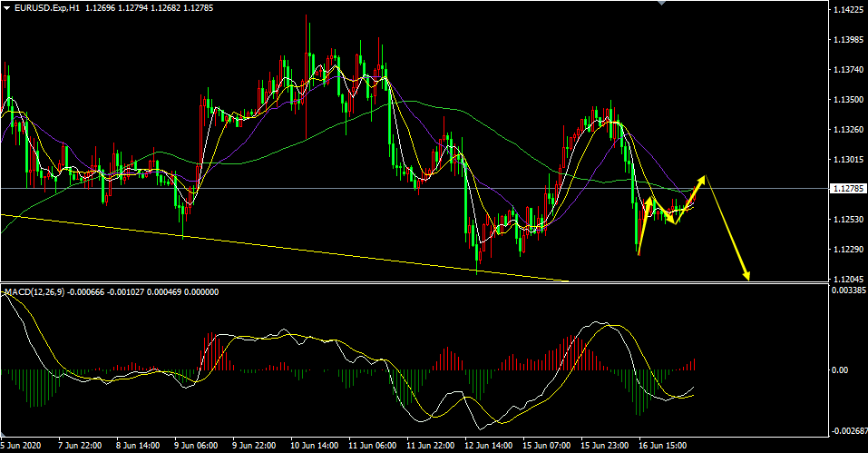The image size is (868, 453).
Task: Click the 1.14225 price scale label
Action: pyautogui.click(x=845, y=11)
